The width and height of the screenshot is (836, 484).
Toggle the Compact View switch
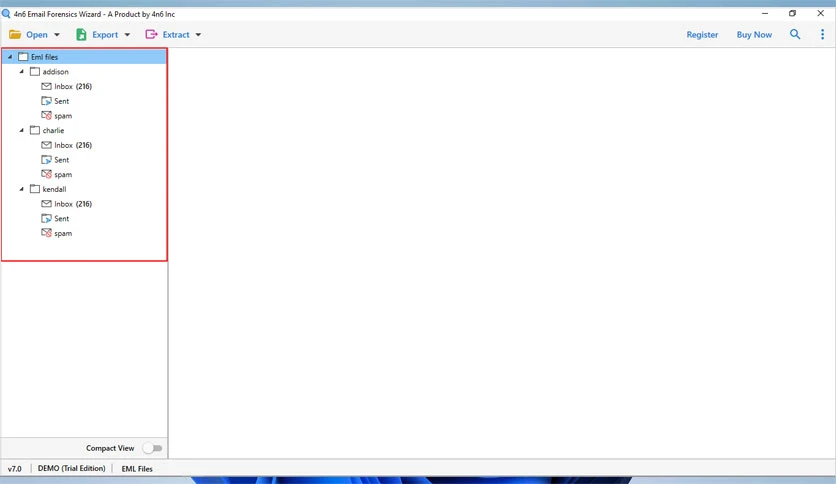[x=152, y=448]
